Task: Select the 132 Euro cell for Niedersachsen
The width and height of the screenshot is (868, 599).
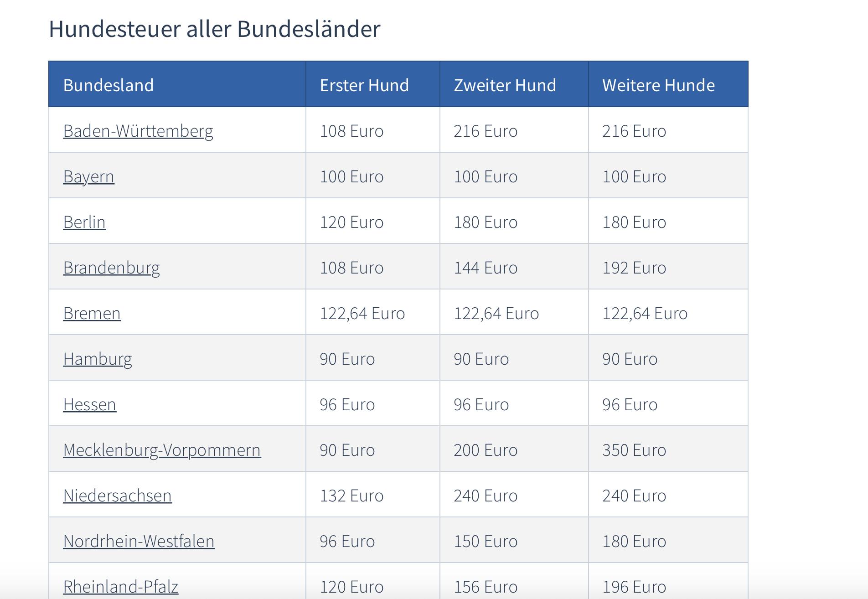Action: pos(351,496)
